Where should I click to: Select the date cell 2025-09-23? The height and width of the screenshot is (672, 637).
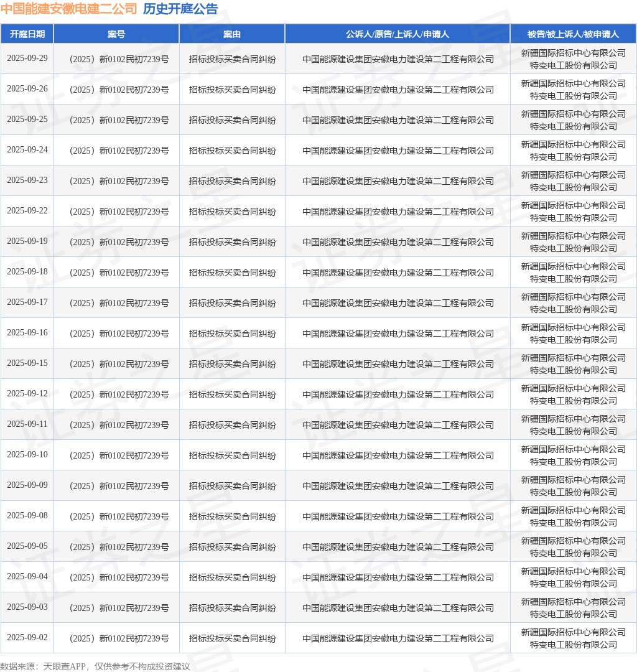(27, 180)
